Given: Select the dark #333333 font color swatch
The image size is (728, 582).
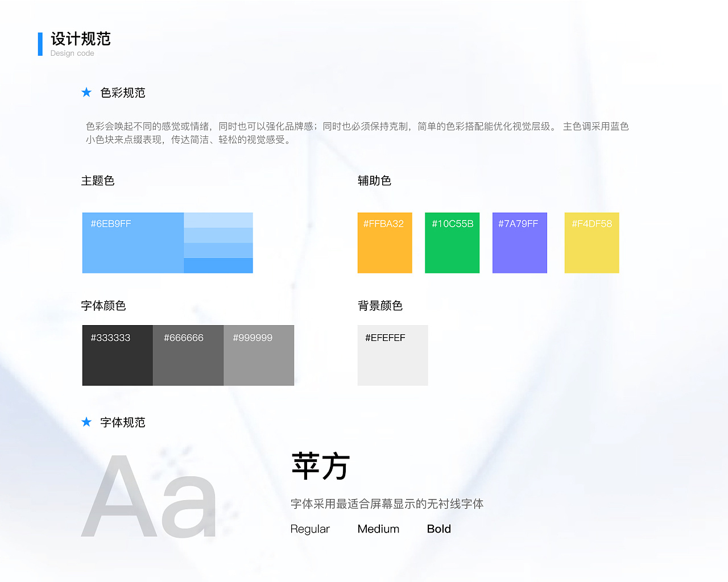Looking at the screenshot, I should 117,356.
